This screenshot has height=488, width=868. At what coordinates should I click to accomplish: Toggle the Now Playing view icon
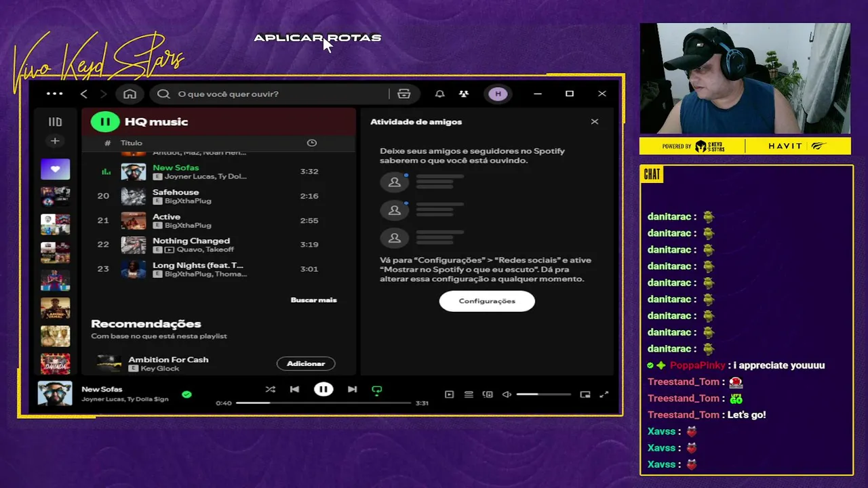point(449,394)
